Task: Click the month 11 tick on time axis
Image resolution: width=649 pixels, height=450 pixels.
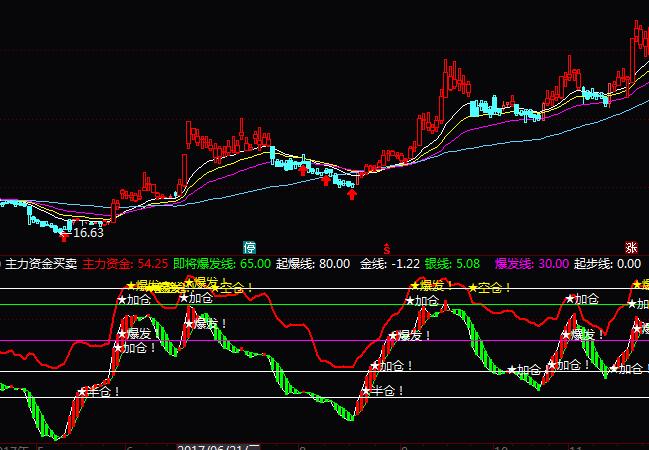Action: coord(575,444)
